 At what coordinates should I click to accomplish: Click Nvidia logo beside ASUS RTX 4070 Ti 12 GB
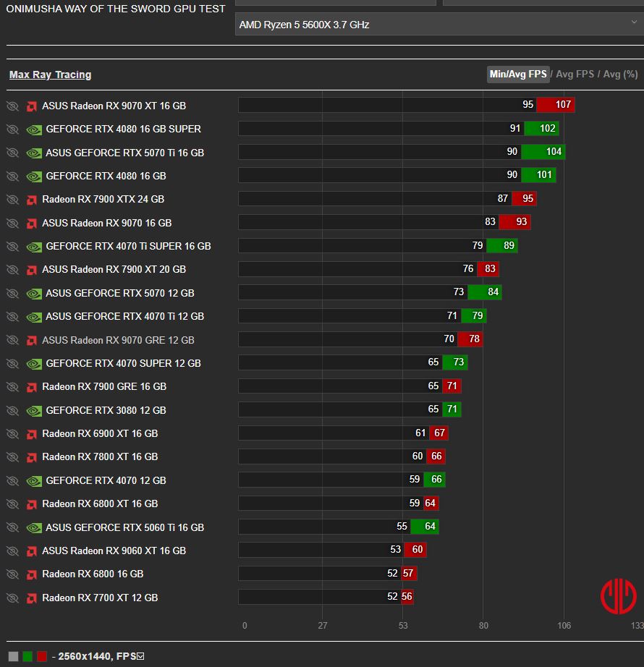point(34,317)
